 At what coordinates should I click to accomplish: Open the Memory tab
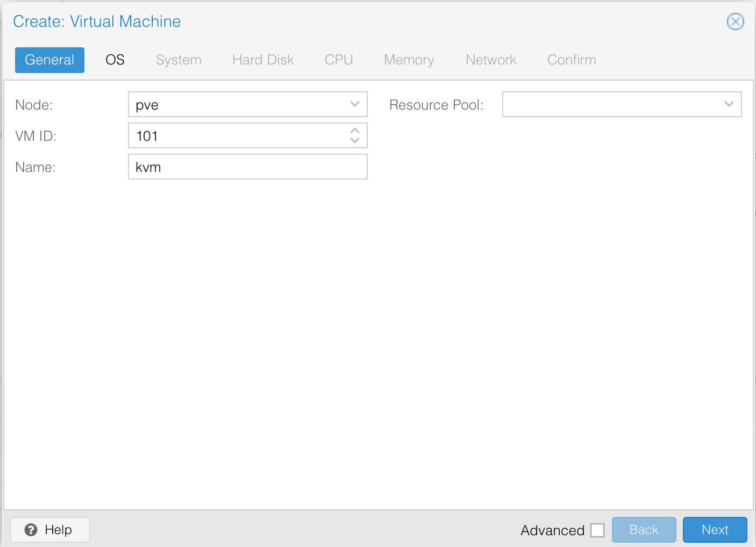(x=409, y=60)
